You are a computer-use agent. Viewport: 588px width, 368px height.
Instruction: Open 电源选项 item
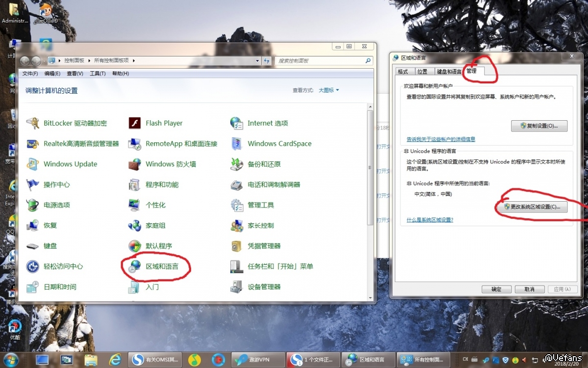[48, 205]
